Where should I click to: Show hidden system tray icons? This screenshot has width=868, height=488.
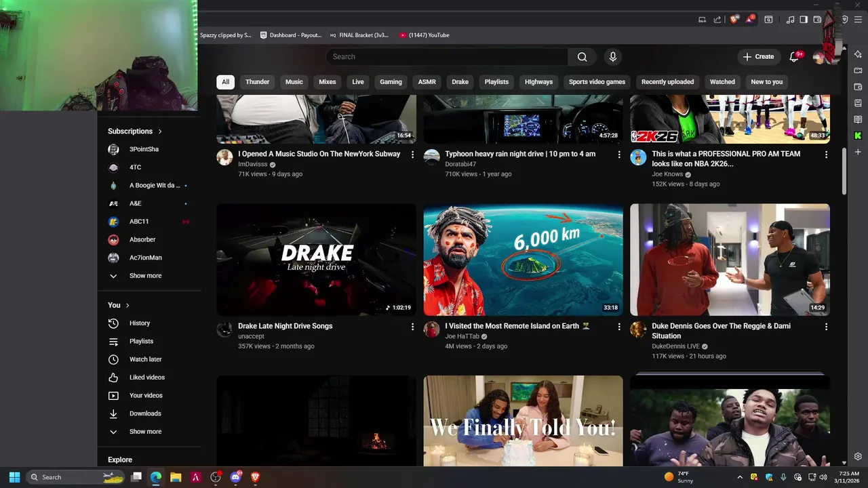coord(740,477)
